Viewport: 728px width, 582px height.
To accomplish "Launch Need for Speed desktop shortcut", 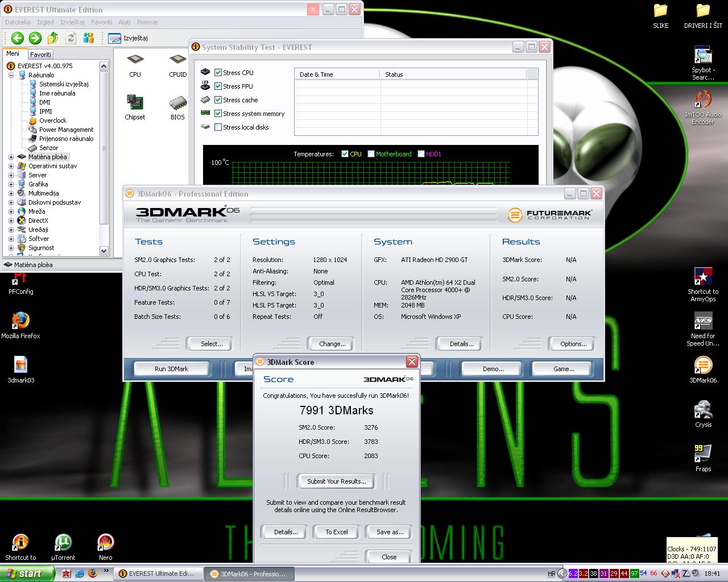I will [x=703, y=330].
